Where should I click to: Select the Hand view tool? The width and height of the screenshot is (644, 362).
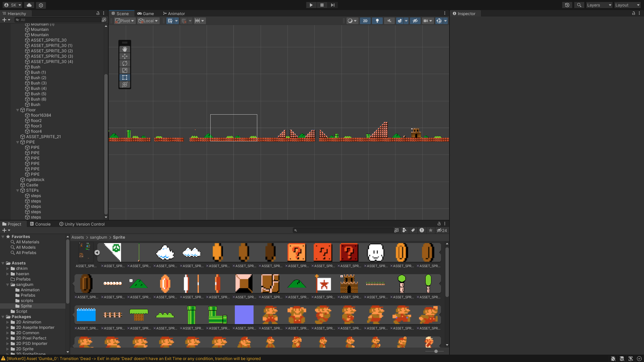click(125, 49)
